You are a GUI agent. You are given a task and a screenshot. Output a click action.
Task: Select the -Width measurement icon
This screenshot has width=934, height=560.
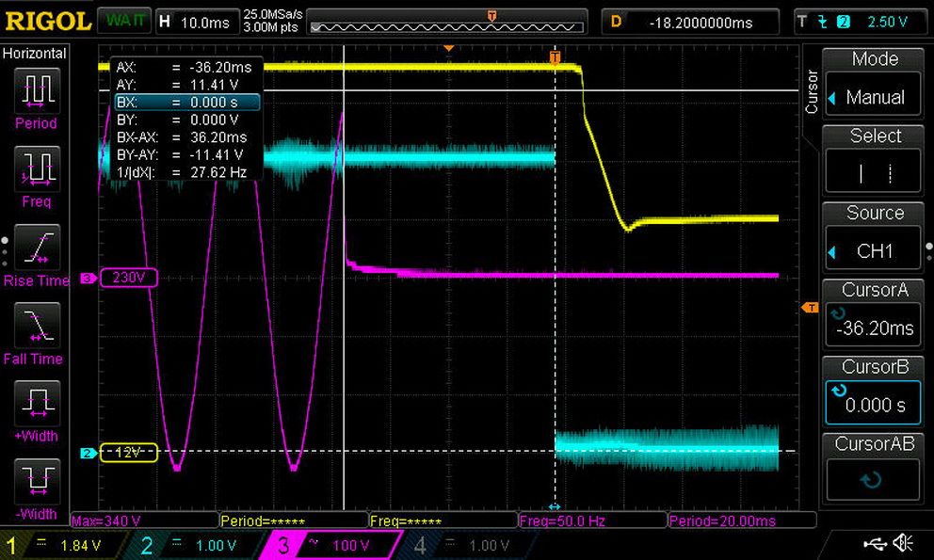[x=37, y=481]
